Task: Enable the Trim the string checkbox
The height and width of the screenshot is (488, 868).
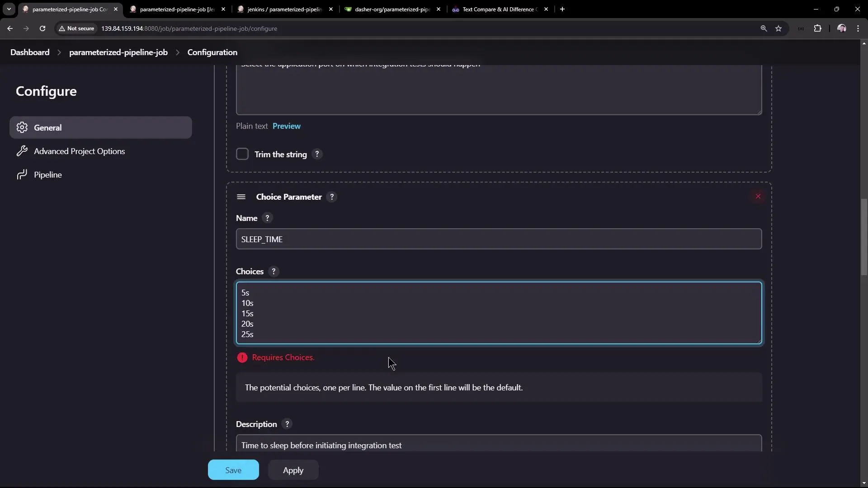Action: (x=242, y=154)
